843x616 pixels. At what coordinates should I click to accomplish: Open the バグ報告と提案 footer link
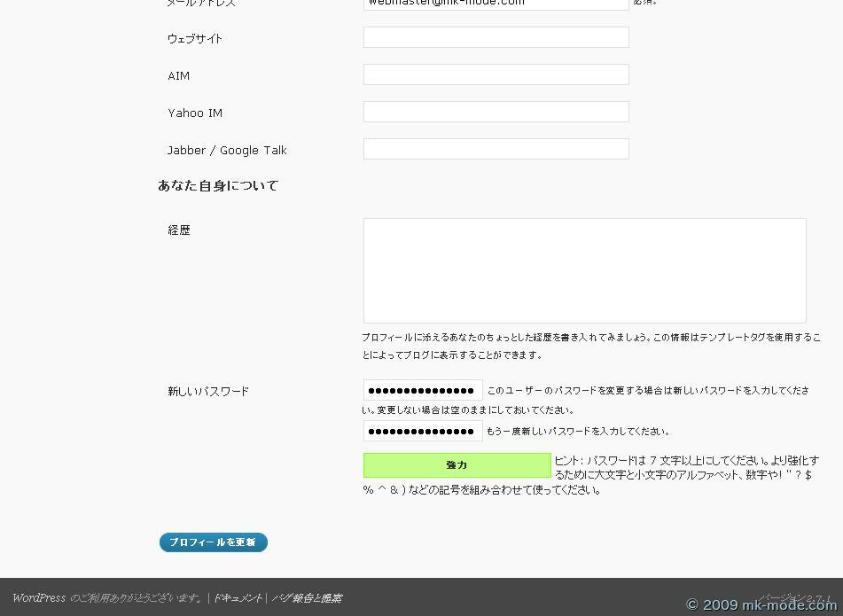point(307,598)
